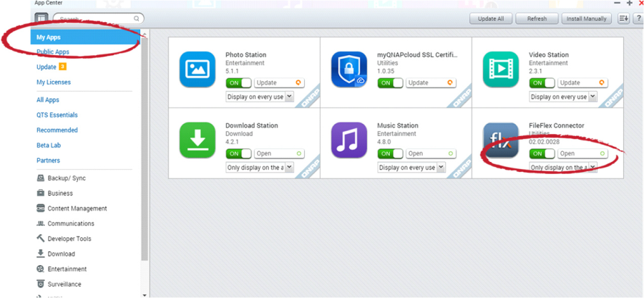Click the Surveillance camera icon
The height and width of the screenshot is (298, 644).
(41, 284)
